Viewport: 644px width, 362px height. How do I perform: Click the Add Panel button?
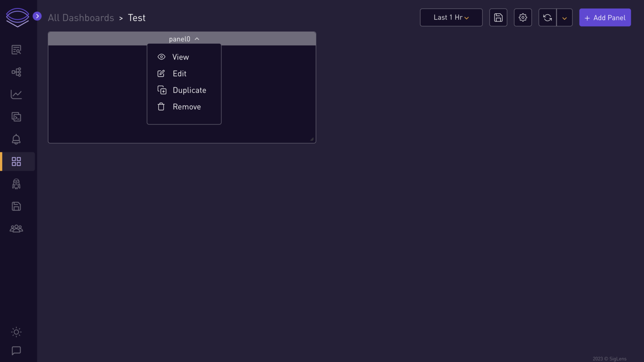(605, 17)
